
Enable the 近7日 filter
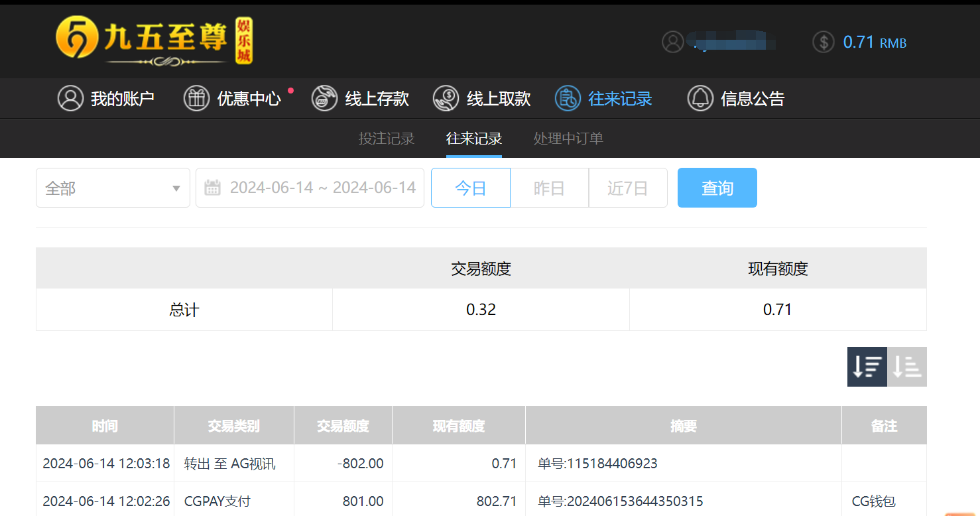click(x=627, y=188)
